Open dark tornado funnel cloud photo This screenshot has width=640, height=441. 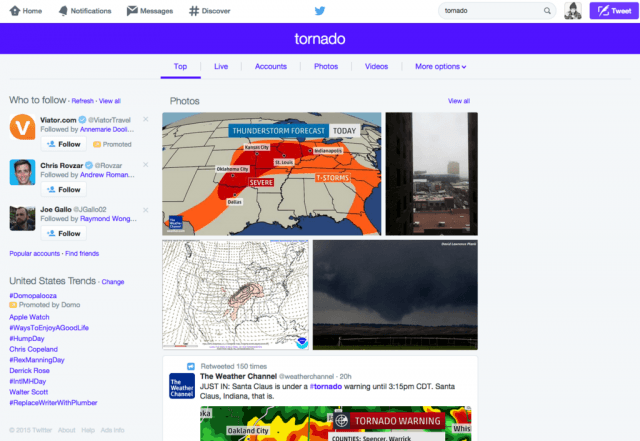(x=395, y=295)
